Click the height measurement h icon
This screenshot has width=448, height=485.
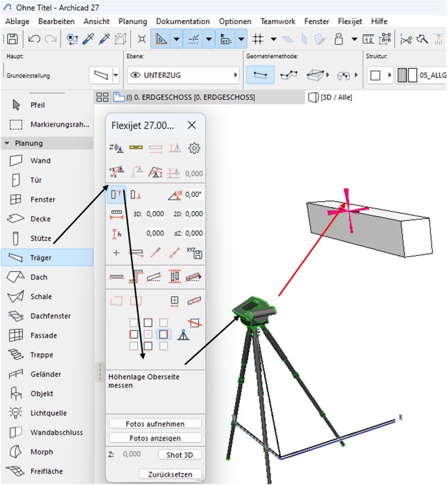116,234
